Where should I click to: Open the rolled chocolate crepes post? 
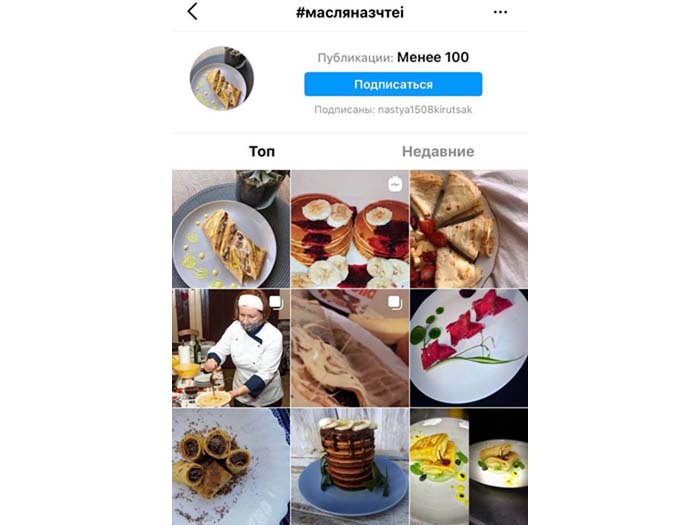point(231,467)
